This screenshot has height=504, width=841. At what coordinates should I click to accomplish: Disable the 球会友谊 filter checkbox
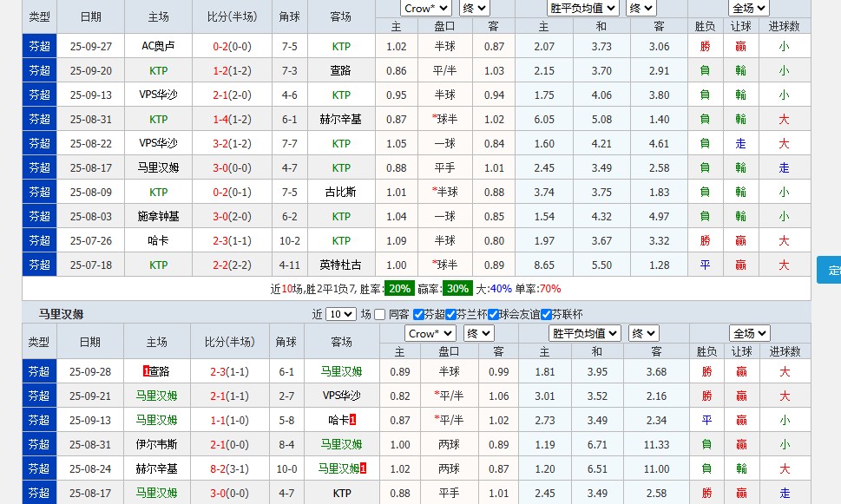tap(493, 314)
